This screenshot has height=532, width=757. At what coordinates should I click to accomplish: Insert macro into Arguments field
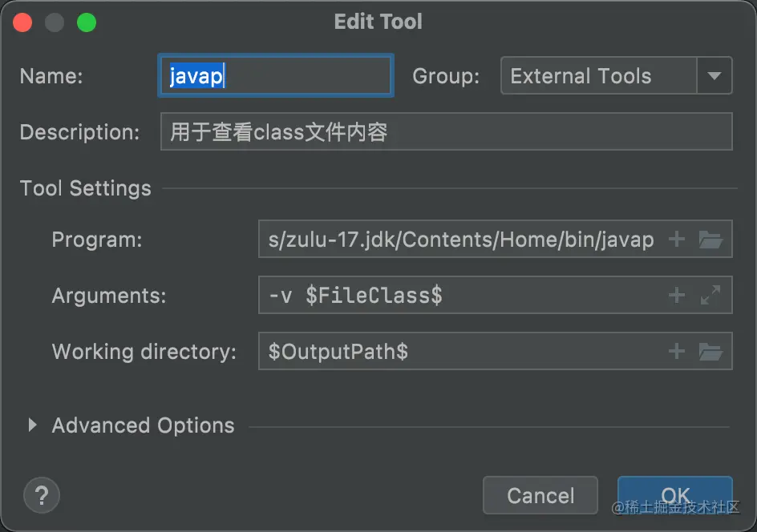click(x=677, y=295)
